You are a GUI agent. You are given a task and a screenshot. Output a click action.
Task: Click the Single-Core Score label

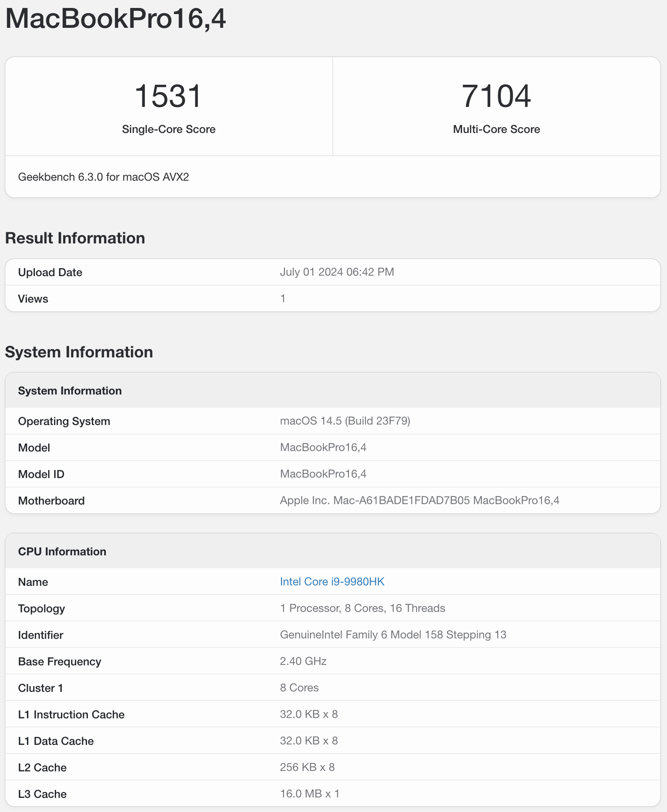click(x=169, y=129)
